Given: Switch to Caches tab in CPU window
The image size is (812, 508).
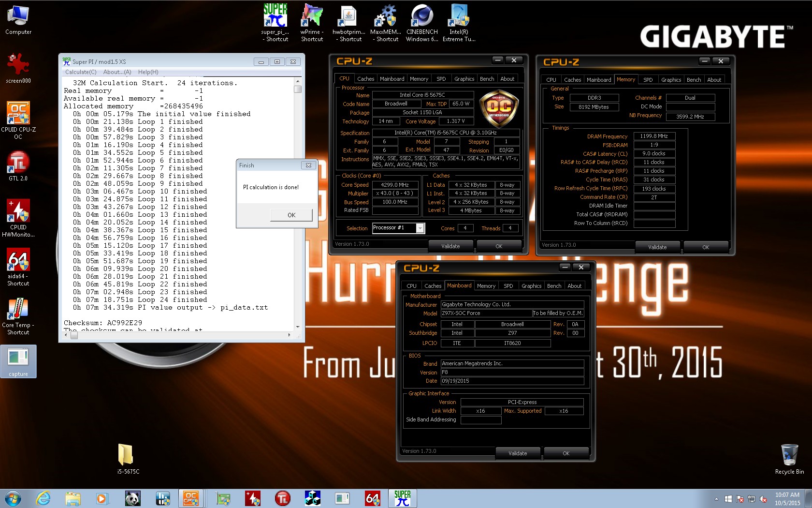Looking at the screenshot, I should tap(365, 79).
